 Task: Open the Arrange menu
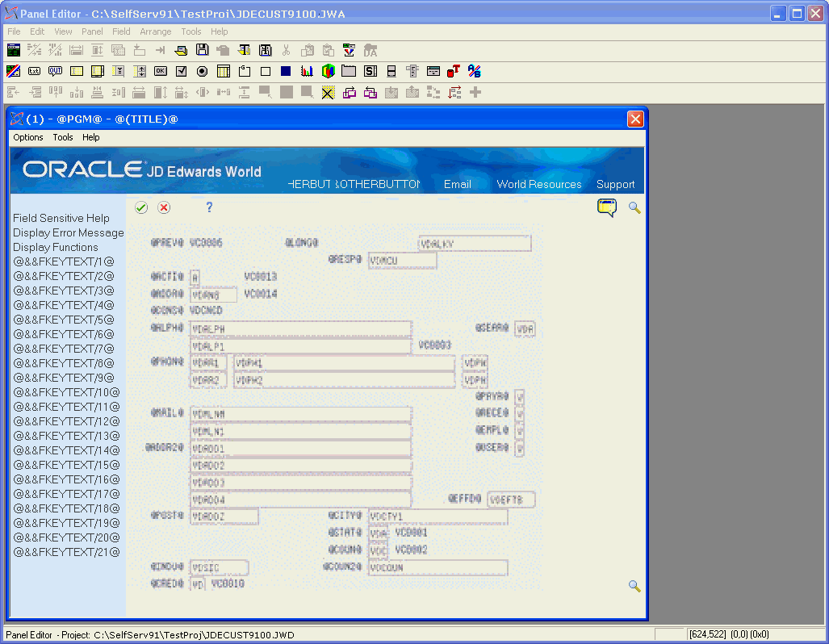click(155, 31)
